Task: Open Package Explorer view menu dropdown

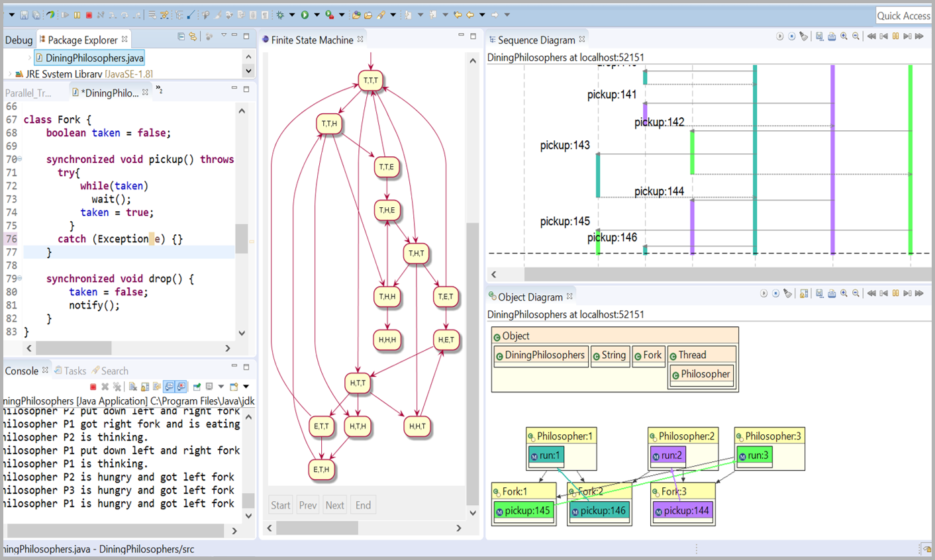Action: [x=224, y=36]
